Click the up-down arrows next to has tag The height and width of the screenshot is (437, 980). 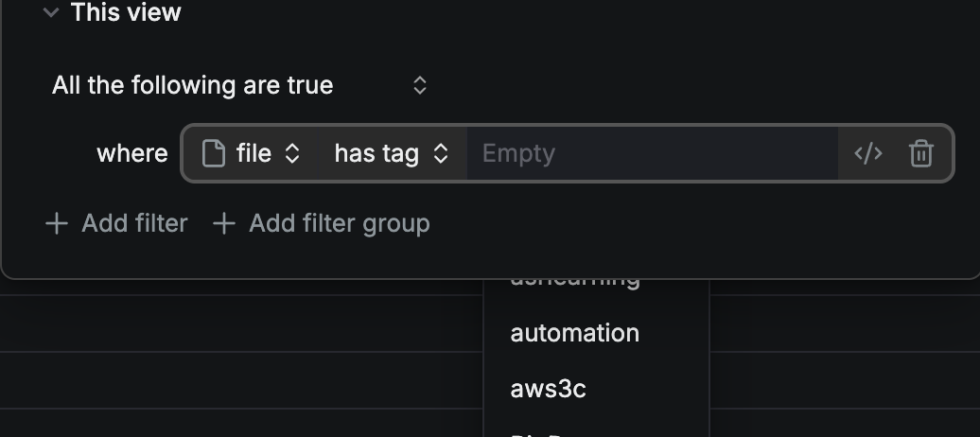440,153
